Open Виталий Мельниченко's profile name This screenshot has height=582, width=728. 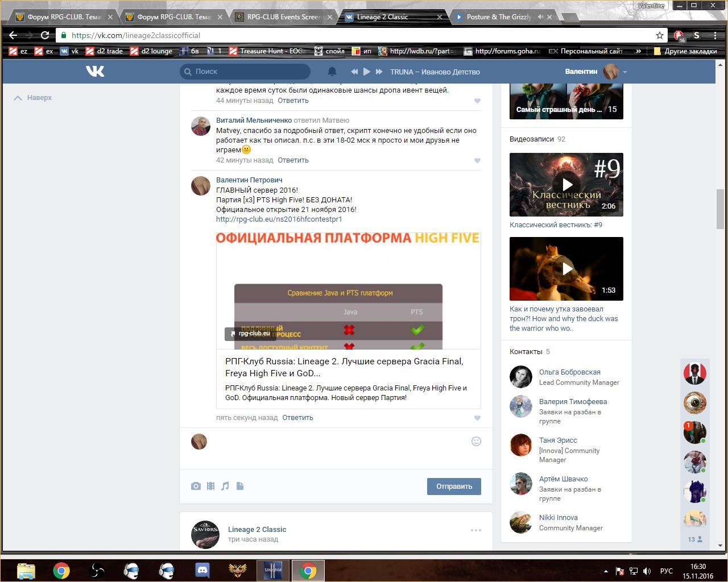tap(254, 120)
